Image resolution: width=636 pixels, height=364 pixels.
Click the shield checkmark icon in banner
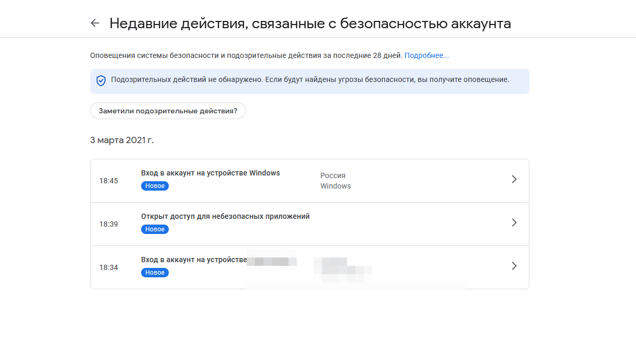click(101, 81)
